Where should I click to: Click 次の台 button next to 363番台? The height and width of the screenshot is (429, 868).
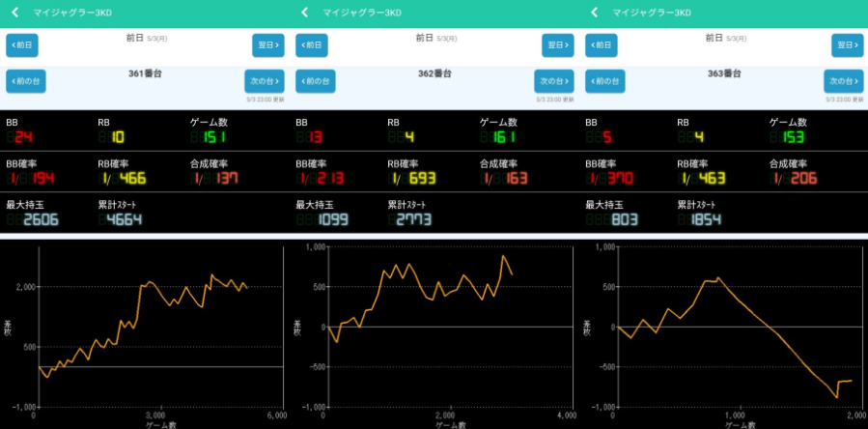843,81
